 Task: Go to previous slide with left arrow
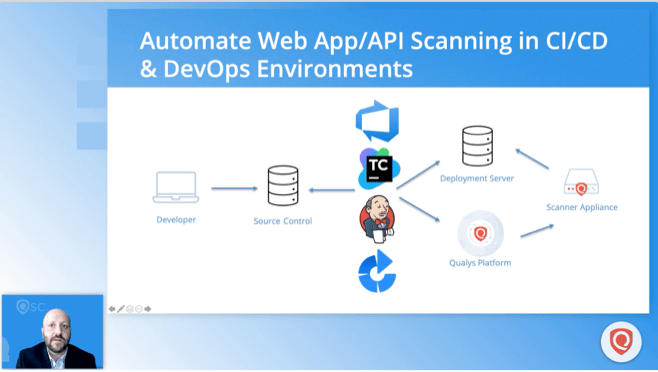click(112, 309)
